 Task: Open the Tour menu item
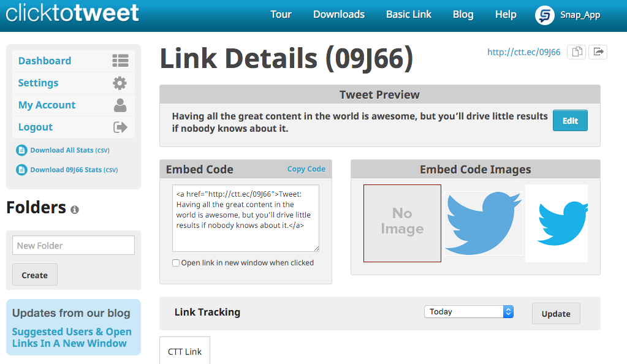coord(281,14)
